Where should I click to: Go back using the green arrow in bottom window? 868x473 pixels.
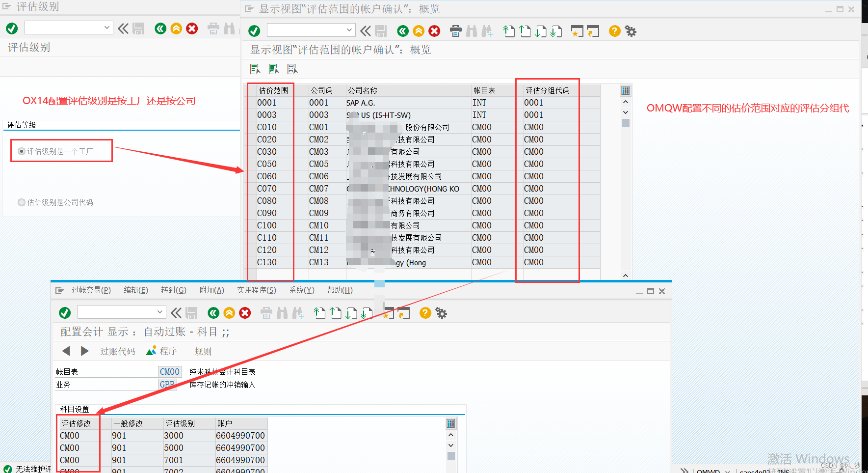pyautogui.click(x=213, y=313)
